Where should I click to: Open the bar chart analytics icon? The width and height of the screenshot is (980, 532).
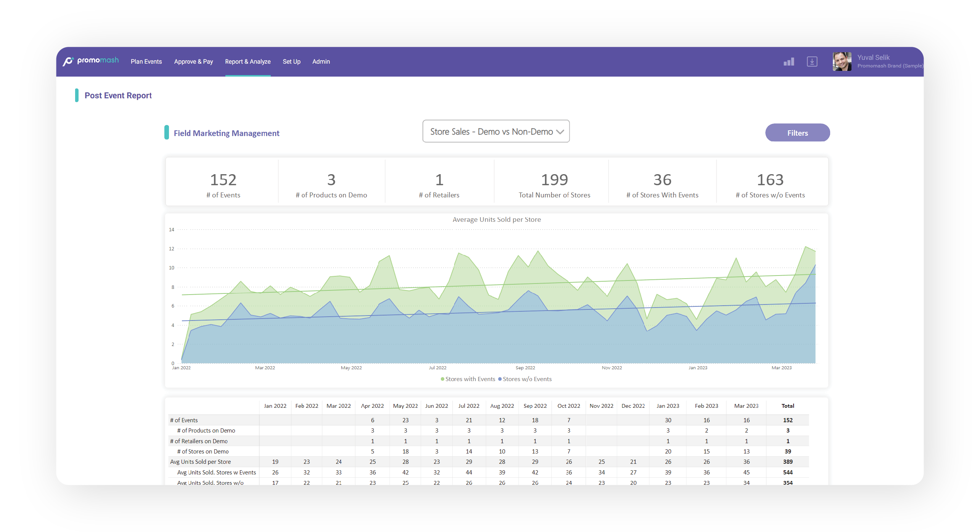coord(789,61)
